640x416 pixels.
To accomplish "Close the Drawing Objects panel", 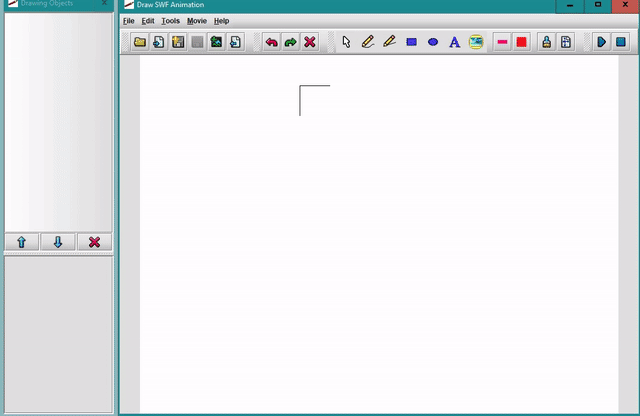I will (104, 3).
